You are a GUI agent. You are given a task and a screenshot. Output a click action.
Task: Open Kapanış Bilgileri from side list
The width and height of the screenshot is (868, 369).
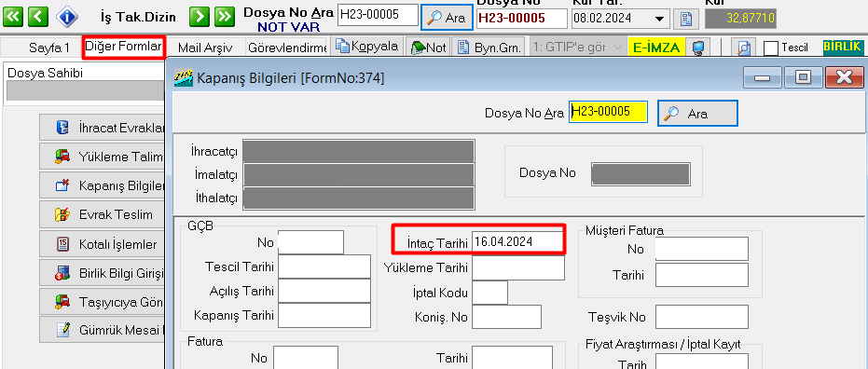coord(103,185)
